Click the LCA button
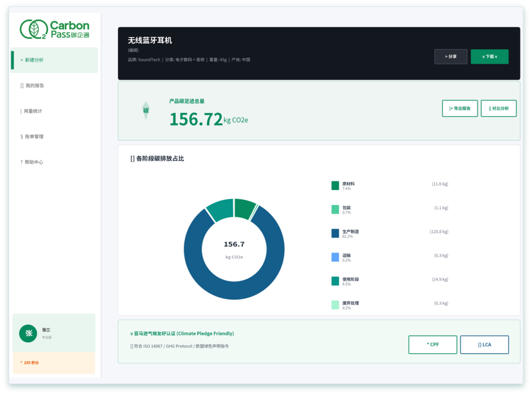The height and width of the screenshot is (395, 532). (x=484, y=345)
